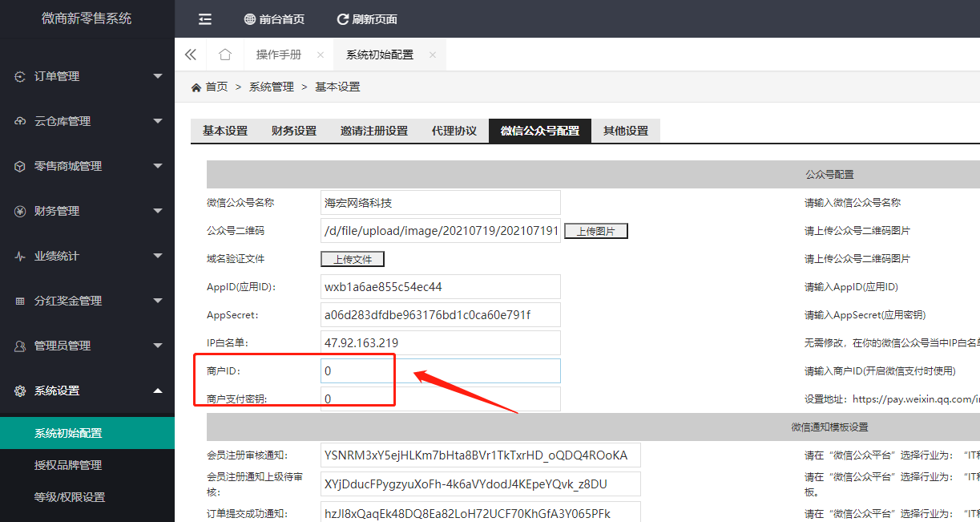Select the 系统初始配置 page tab
Image resolution: width=980 pixels, height=522 pixels.
(x=380, y=55)
